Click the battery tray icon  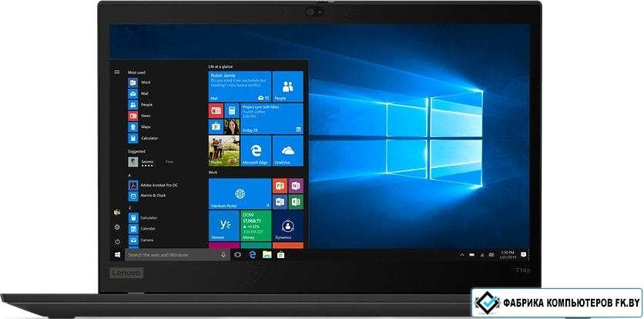tap(472, 255)
